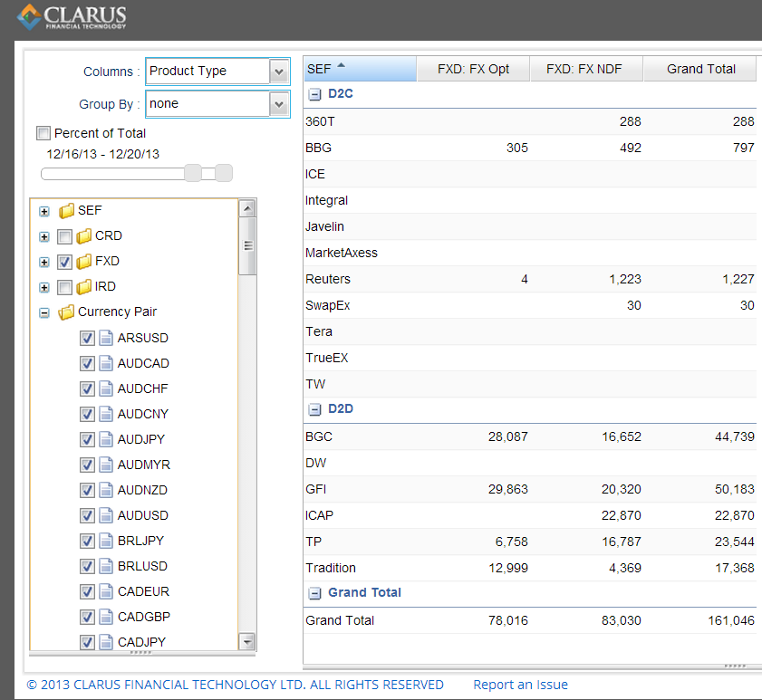This screenshot has width=762, height=700.
Task: Click the CRD folder icon
Action: [84, 236]
